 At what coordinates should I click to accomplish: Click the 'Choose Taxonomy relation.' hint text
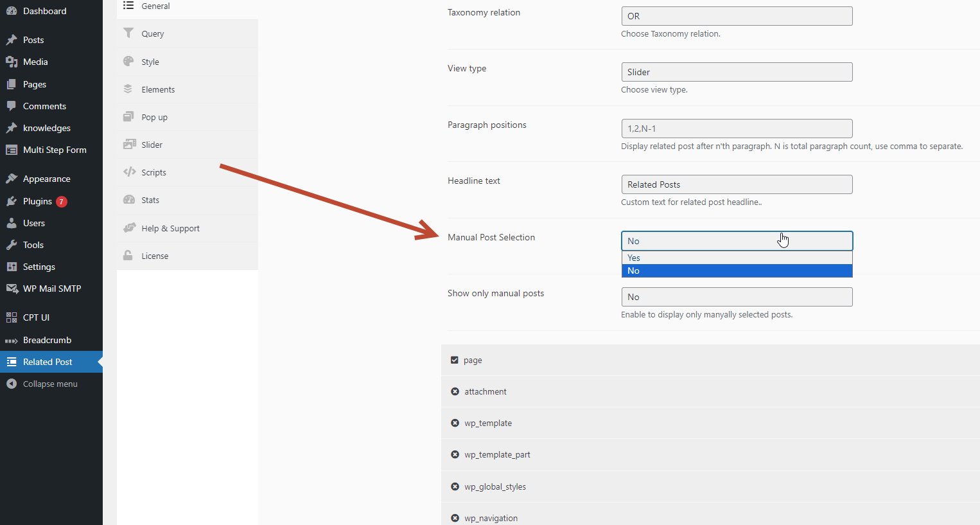point(670,34)
